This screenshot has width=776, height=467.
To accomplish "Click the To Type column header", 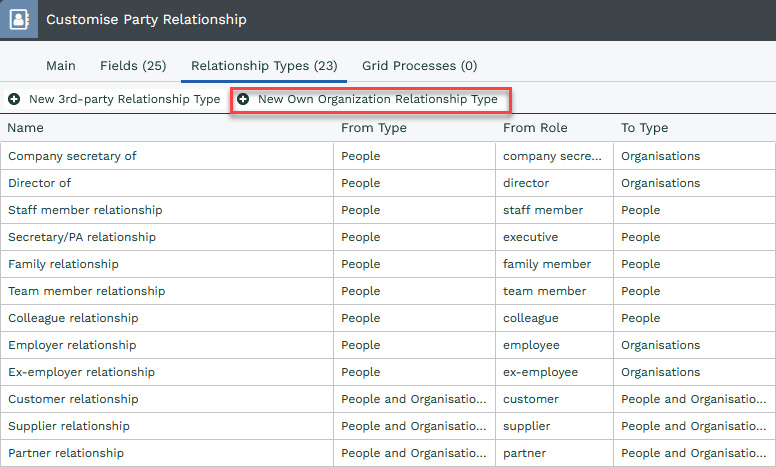I will (644, 128).
